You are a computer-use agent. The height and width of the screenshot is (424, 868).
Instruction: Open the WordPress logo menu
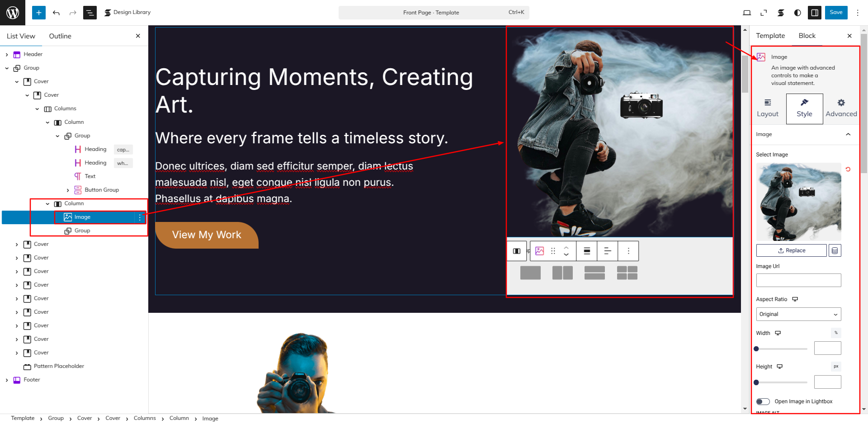point(13,13)
